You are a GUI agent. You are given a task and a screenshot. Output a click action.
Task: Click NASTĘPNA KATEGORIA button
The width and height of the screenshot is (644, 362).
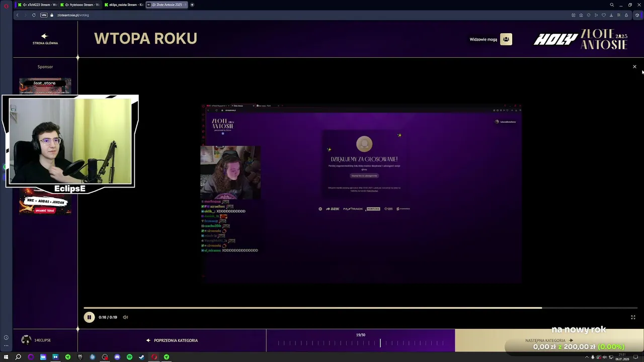coord(549,340)
